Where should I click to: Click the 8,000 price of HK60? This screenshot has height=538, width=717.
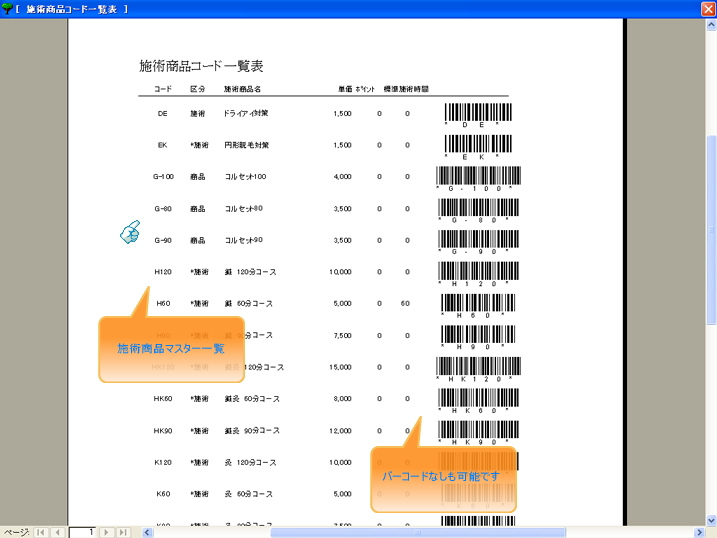(x=342, y=399)
